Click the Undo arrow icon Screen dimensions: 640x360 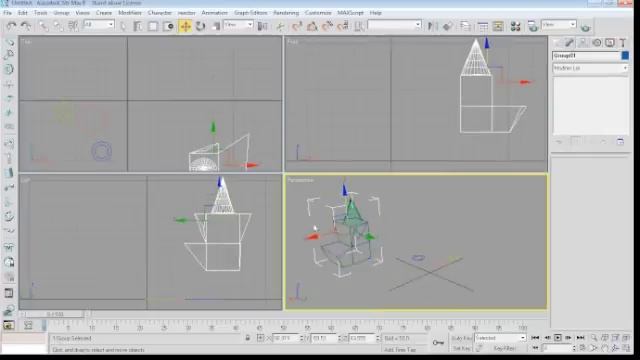(11, 27)
